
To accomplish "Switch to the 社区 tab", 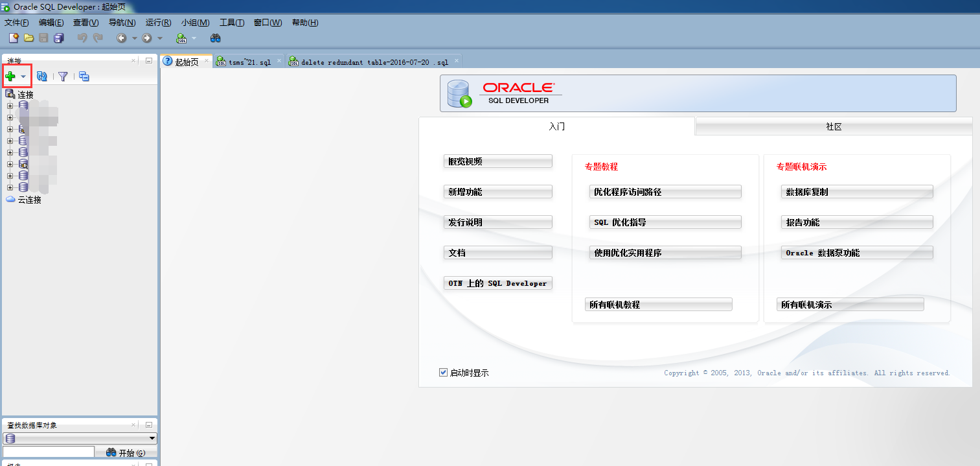I will pyautogui.click(x=834, y=126).
